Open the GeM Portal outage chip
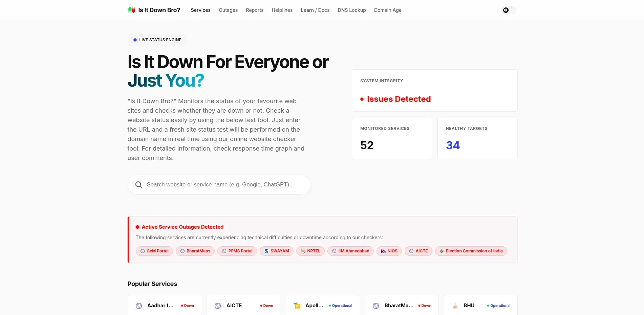This screenshot has height=315, width=644. tap(154, 251)
